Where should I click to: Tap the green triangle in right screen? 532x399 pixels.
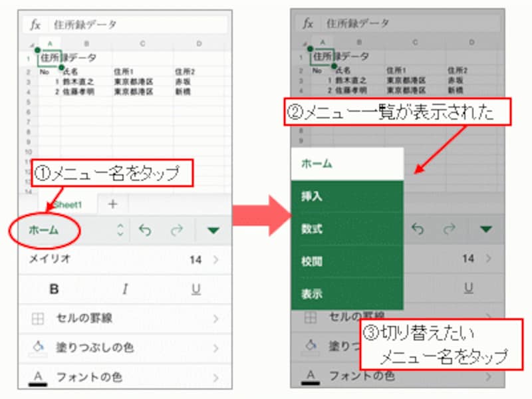(x=486, y=229)
